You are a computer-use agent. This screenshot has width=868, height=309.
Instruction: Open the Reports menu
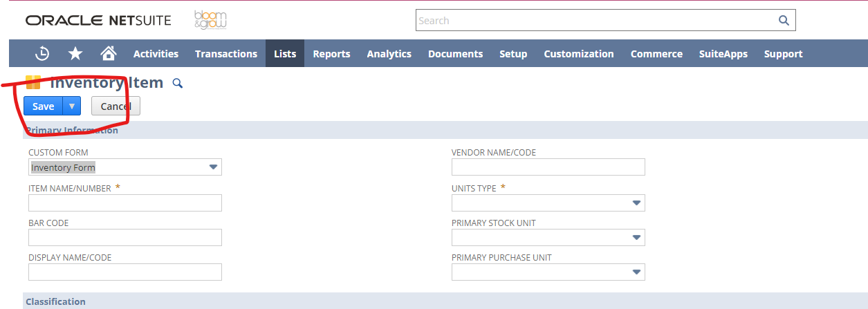(331, 54)
